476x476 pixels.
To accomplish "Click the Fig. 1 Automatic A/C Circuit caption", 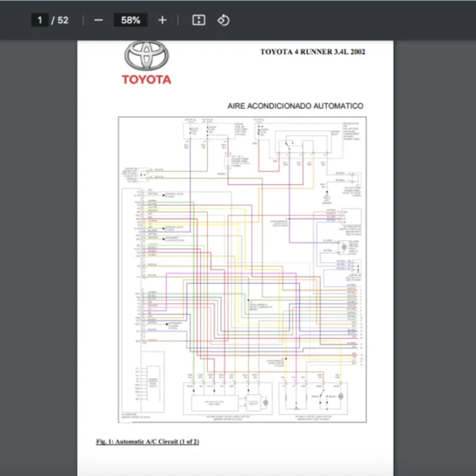I will tap(147, 441).
